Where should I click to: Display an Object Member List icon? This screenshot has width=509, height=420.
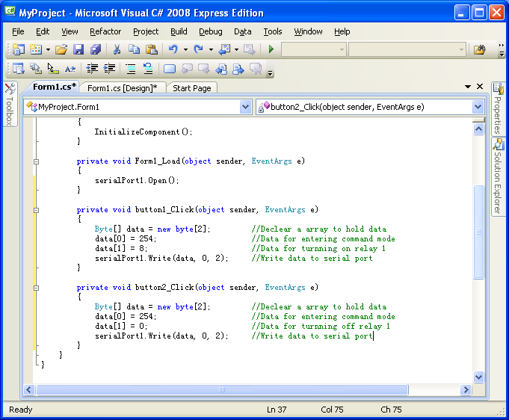[19, 69]
